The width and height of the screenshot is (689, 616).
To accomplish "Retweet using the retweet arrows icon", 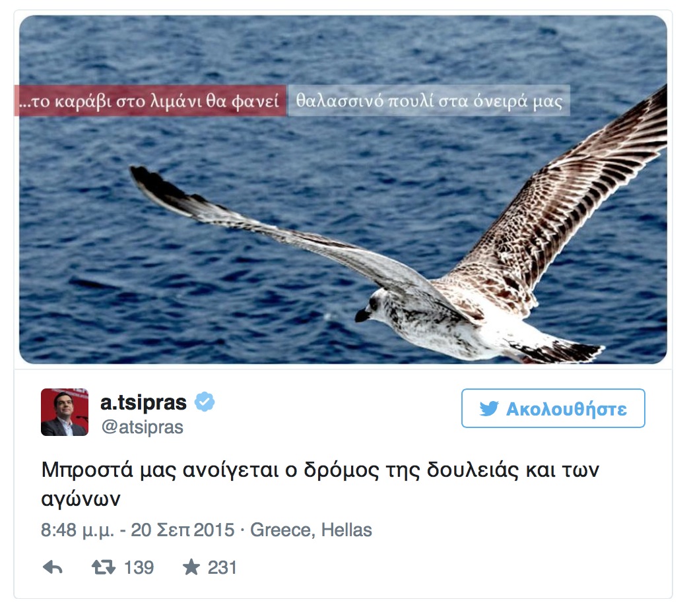I will 103,567.
